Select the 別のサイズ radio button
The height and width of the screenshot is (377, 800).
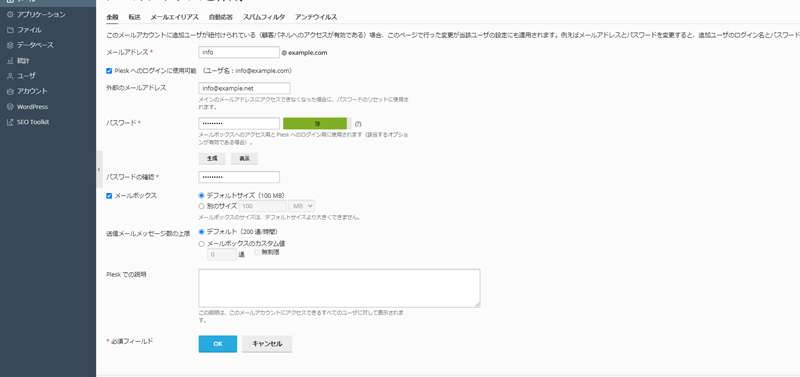(201, 206)
